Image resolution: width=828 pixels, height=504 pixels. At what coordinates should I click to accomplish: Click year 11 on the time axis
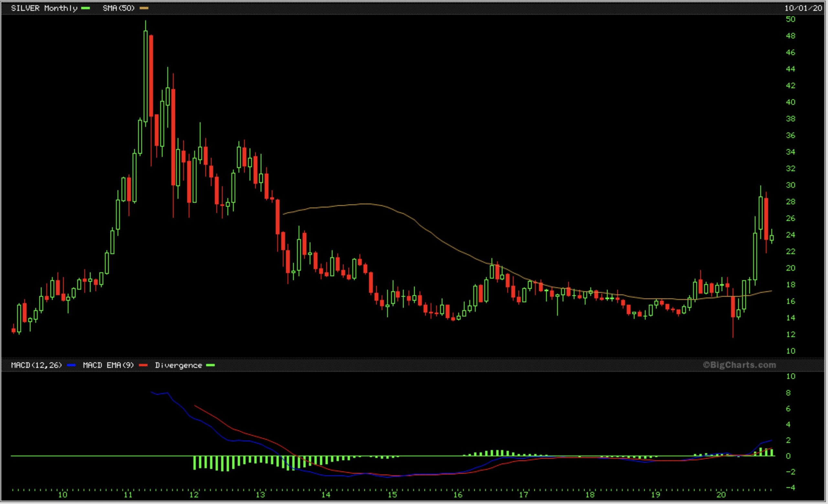(128, 495)
